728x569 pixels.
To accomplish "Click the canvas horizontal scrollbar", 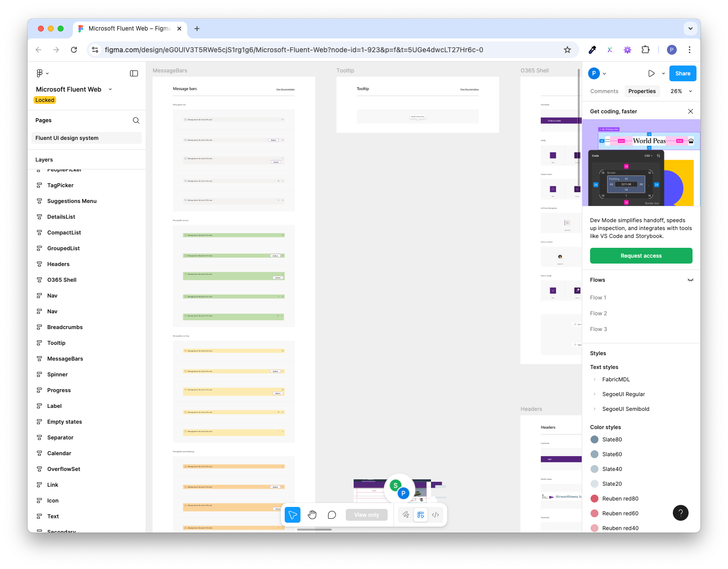I will pyautogui.click(x=314, y=530).
